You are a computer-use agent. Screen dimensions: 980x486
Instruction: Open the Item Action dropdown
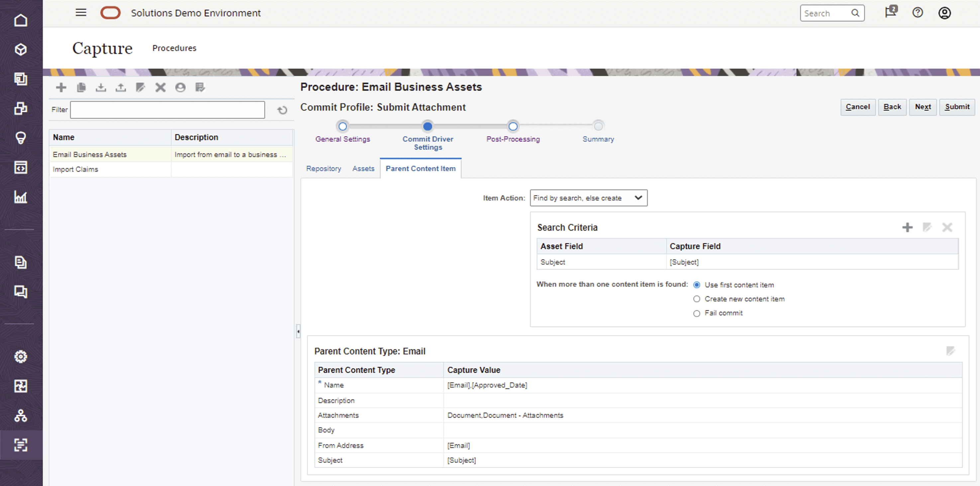(589, 198)
